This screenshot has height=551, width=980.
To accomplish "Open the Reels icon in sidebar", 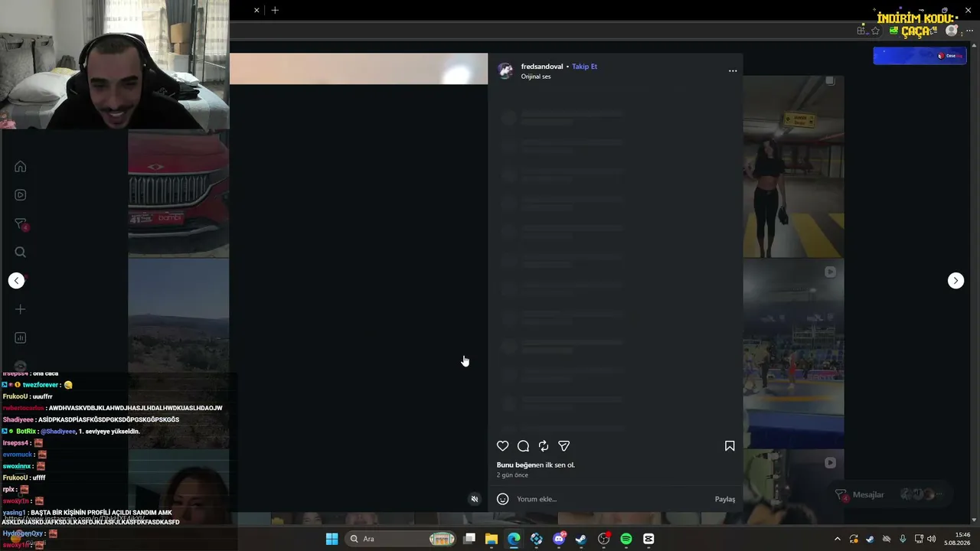I will point(21,195).
